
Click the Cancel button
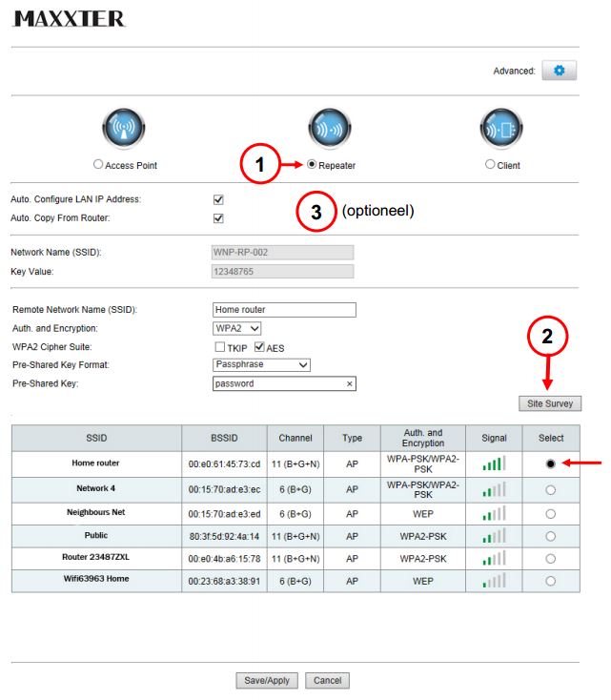coord(327,680)
